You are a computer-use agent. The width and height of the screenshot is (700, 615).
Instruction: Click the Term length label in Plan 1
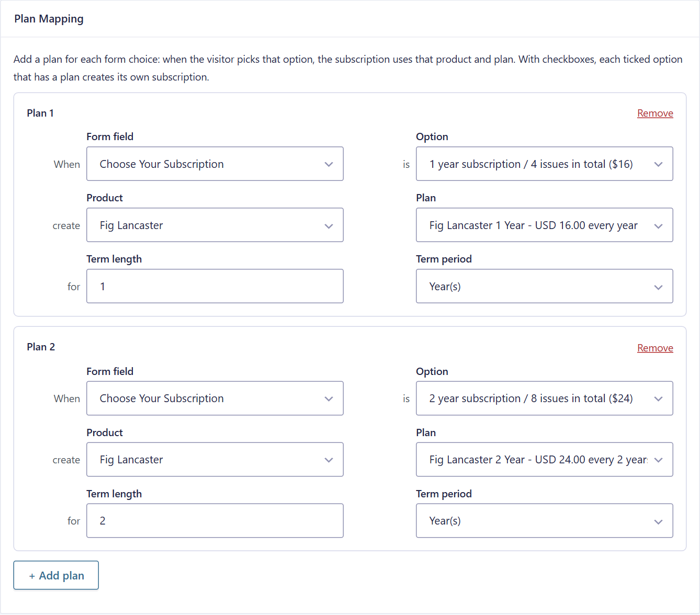click(x=114, y=259)
